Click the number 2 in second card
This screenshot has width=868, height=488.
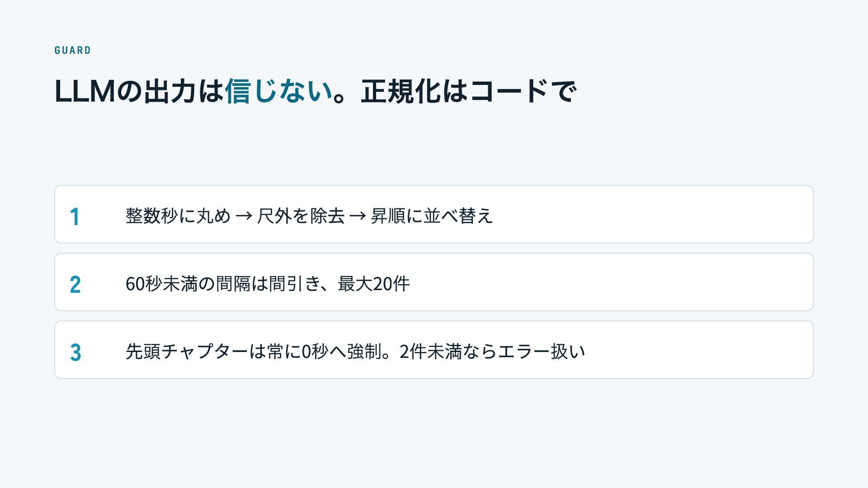click(x=75, y=284)
